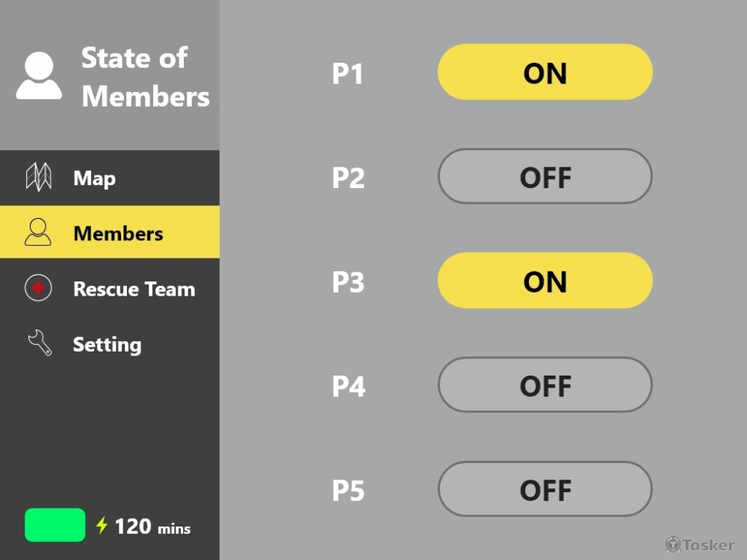Open Settings via the wrench icon

click(x=37, y=344)
